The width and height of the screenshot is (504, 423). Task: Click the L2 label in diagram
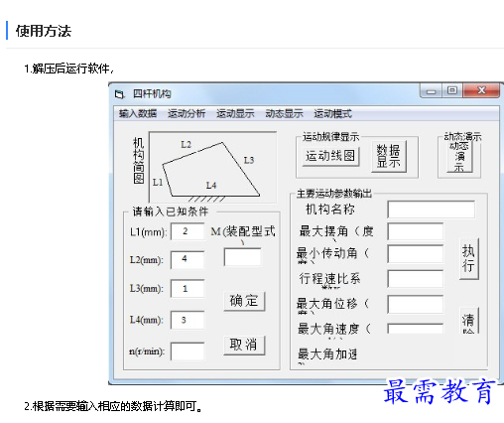(x=186, y=145)
